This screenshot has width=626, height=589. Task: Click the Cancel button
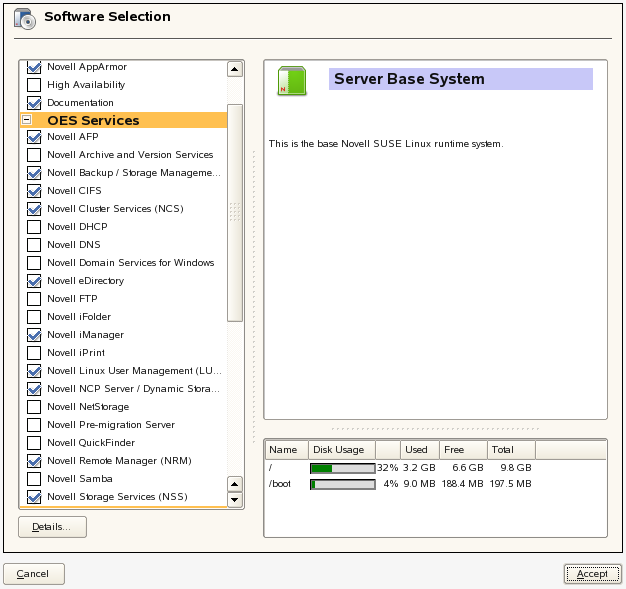pyautogui.click(x=34, y=574)
